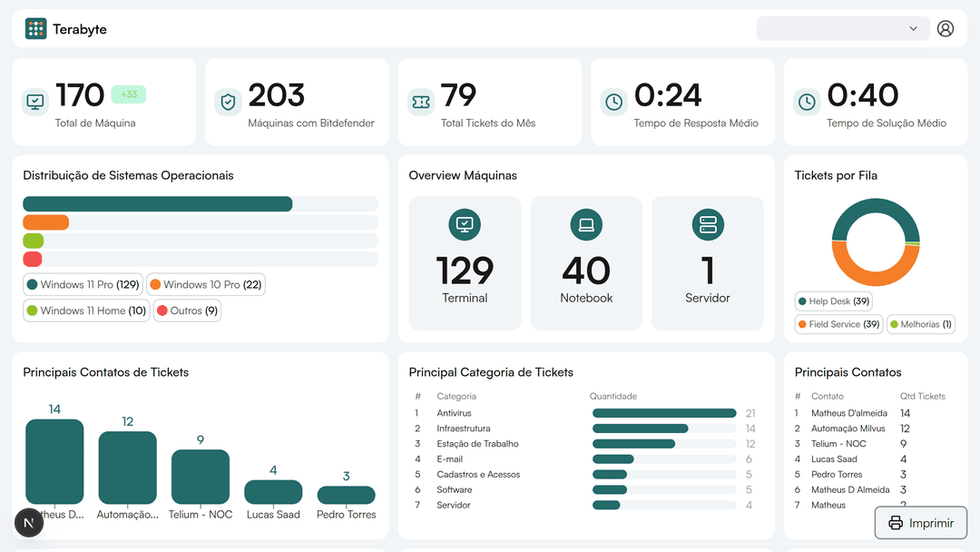Click the Imprimir print button
980x552 pixels.
pyautogui.click(x=920, y=523)
